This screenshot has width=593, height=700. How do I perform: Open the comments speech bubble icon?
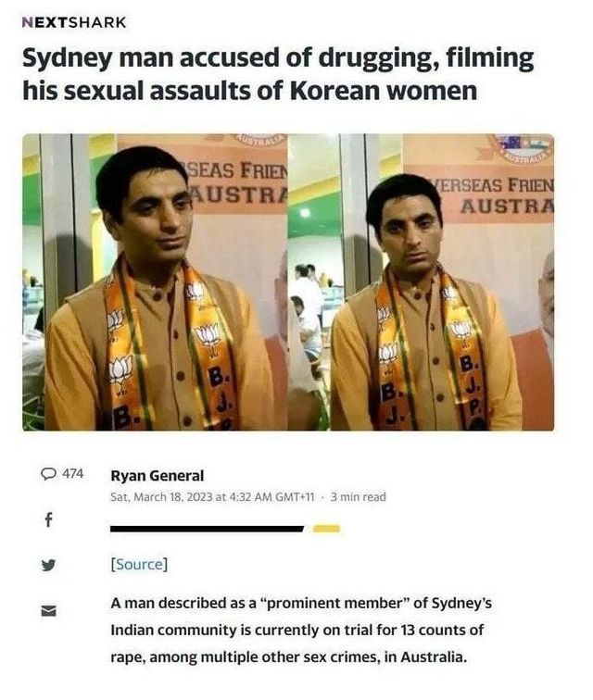[48, 474]
